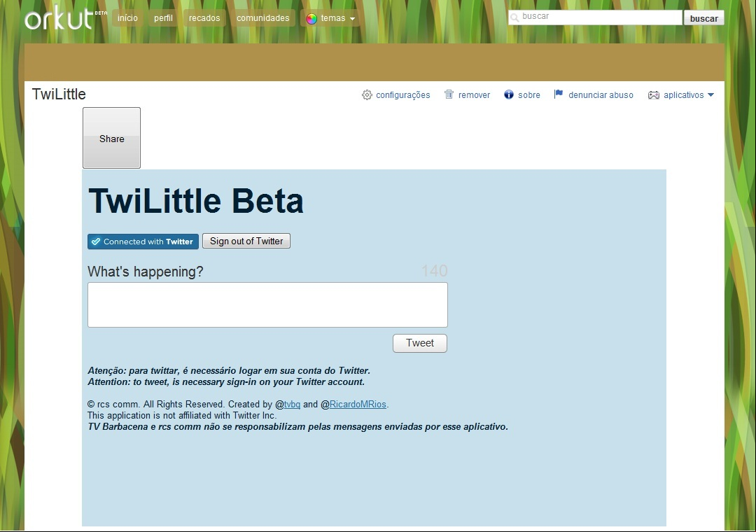Viewport: 756px width, 532px height.
Task: Open the comunidades tab
Action: coord(262,18)
